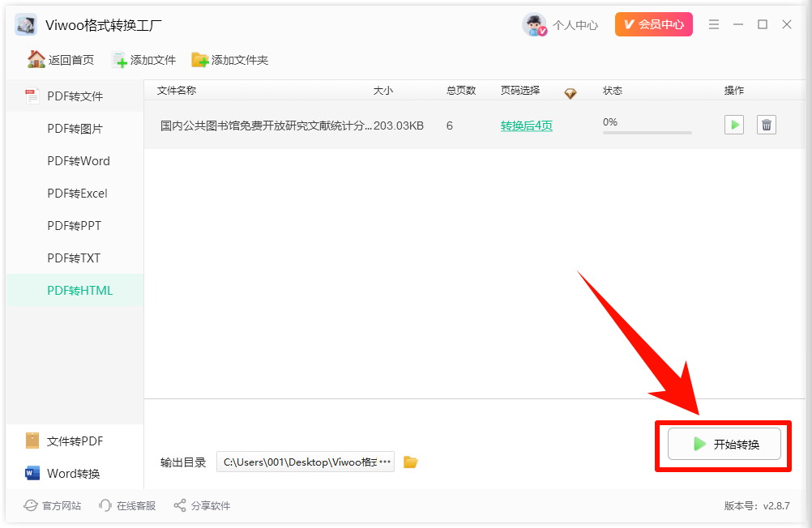Click the Word icon beside Word转换
Image resolution: width=812 pixels, height=528 pixels.
pos(32,473)
